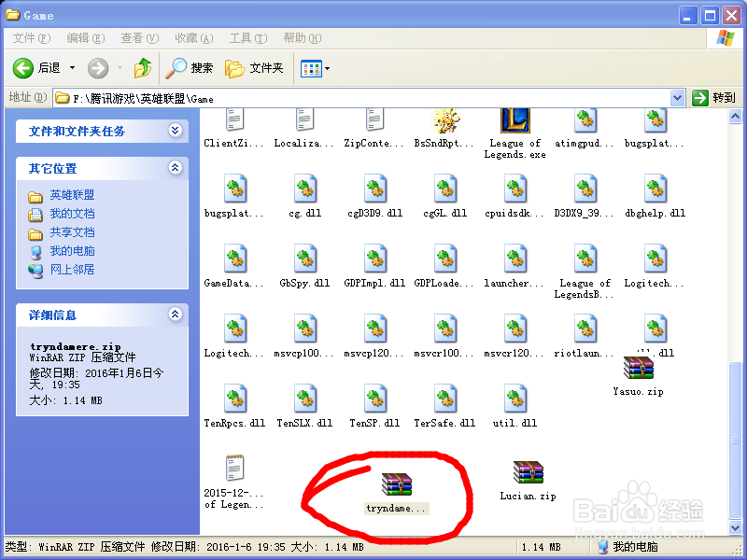Image resolution: width=747 pixels, height=560 pixels.
Task: Select the Yasuo.zip archive
Action: pos(639,376)
